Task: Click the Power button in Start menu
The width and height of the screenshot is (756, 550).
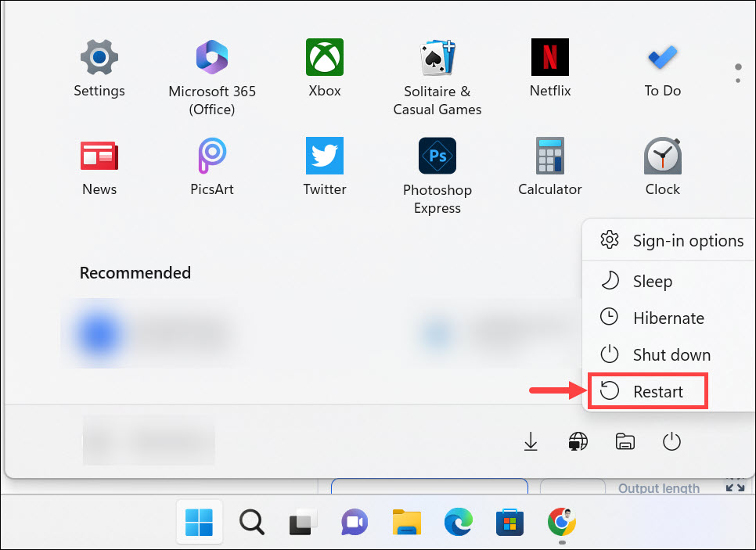Action: point(671,441)
